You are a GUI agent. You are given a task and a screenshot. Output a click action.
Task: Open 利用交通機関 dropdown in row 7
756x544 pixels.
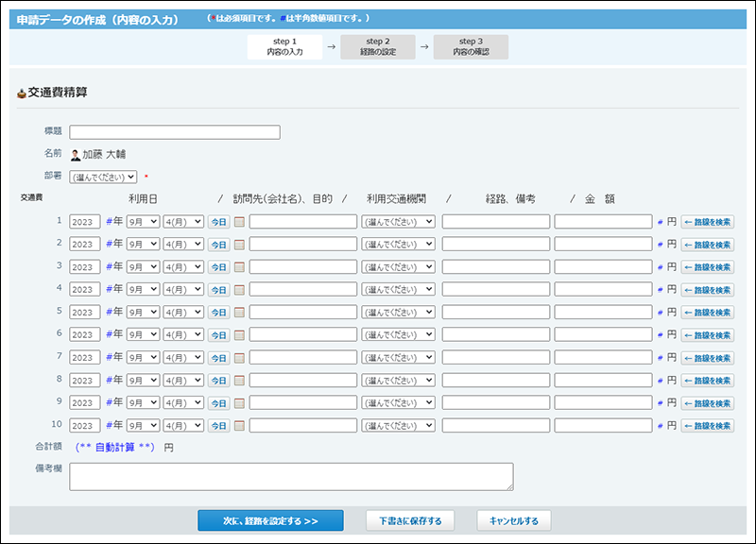398,357
